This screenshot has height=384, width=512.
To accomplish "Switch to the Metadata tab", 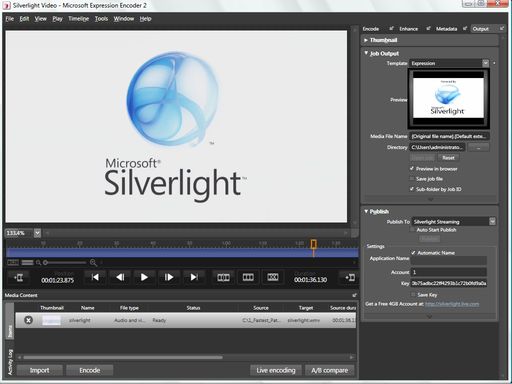I will coord(446,29).
